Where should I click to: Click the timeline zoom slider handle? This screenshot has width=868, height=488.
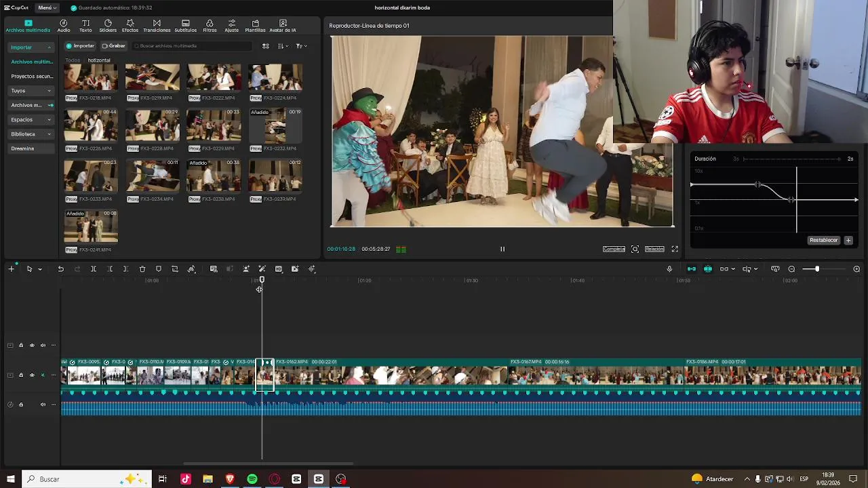(x=817, y=269)
